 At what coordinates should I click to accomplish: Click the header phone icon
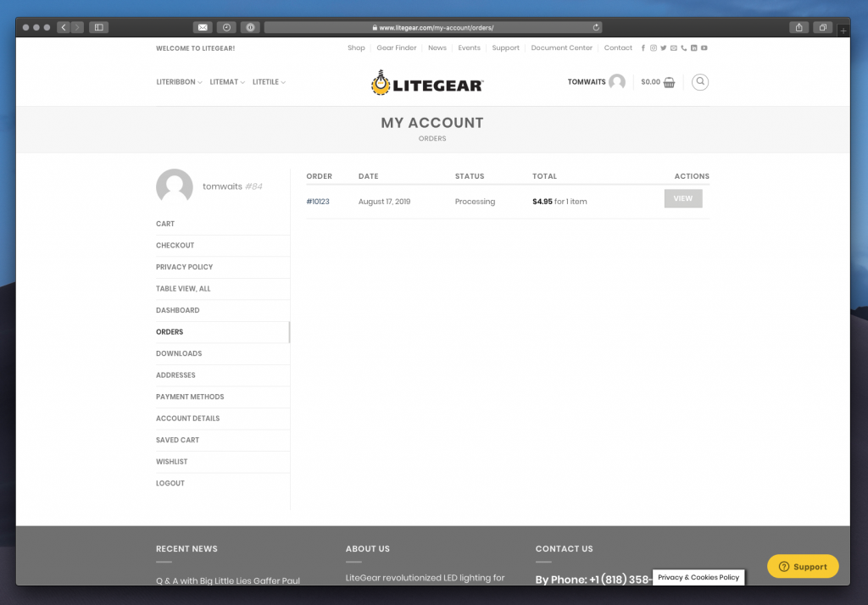point(684,48)
